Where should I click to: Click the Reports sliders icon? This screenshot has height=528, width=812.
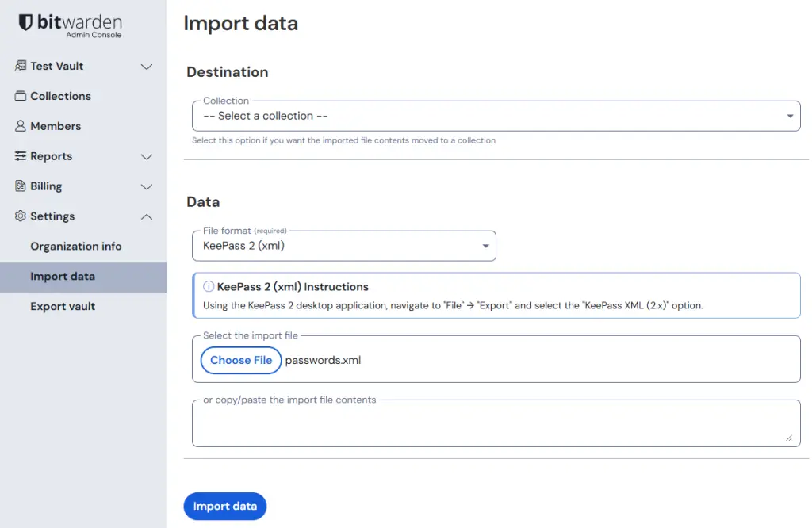click(21, 156)
